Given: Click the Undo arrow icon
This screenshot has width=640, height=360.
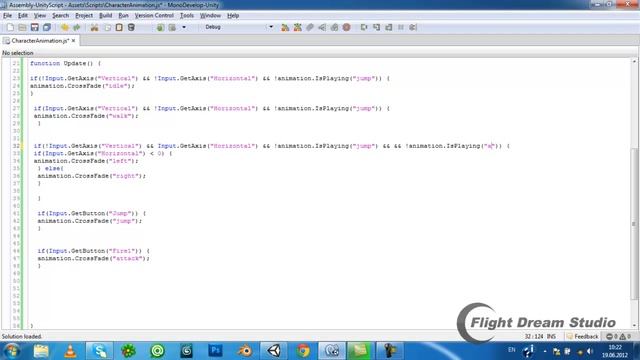Looking at the screenshot, I should 64,27.
